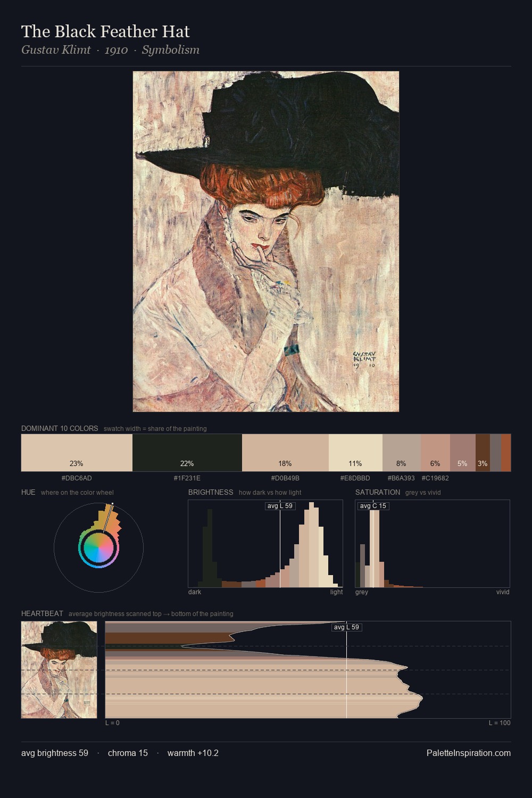Click the 'chroma 15' footer stat
532x798 pixels.
coord(128,753)
